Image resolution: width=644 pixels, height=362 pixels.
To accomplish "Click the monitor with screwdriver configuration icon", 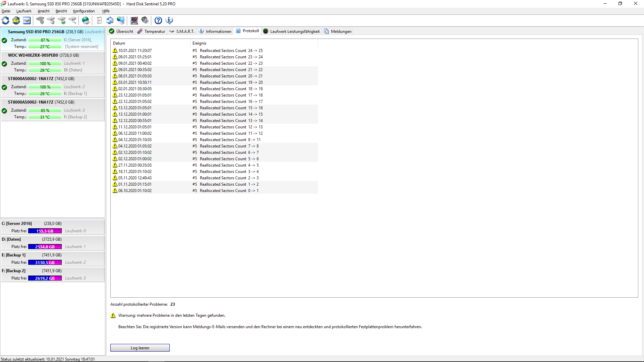I will [134, 20].
